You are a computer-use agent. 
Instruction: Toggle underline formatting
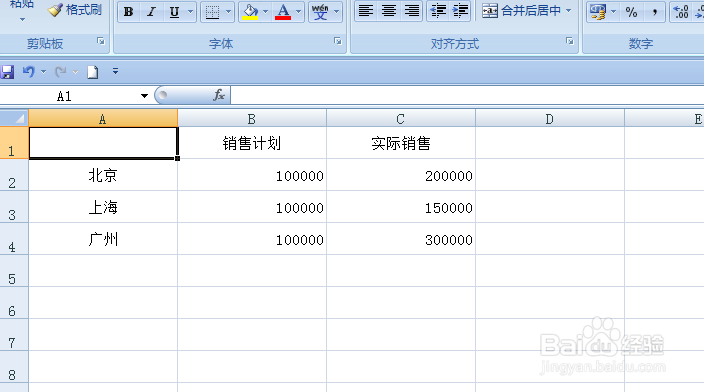(174, 12)
